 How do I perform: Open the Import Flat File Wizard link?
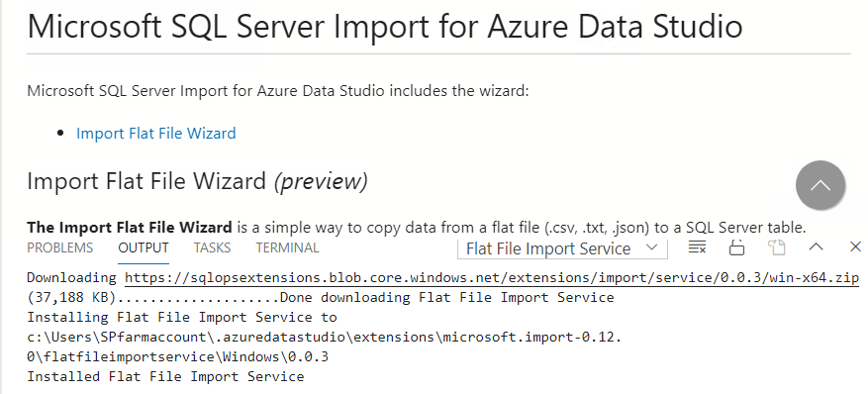[x=156, y=134]
